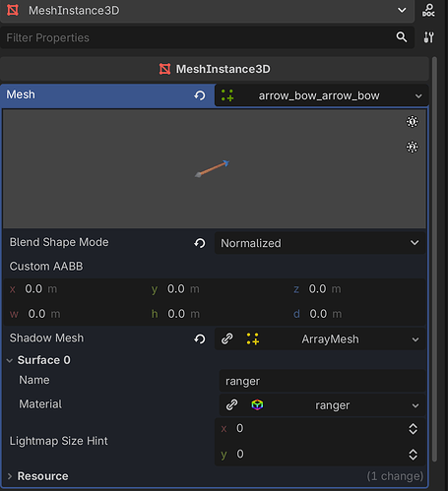Screen dimensions: 448x491
Task: Click the arrow_bow_arrow_bow mesh resource button
Action: (x=319, y=95)
